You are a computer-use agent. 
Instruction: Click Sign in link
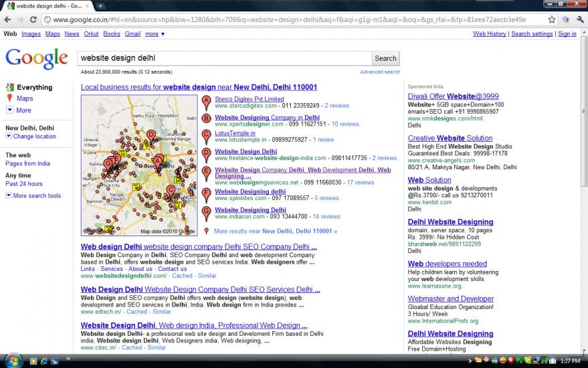tap(567, 33)
